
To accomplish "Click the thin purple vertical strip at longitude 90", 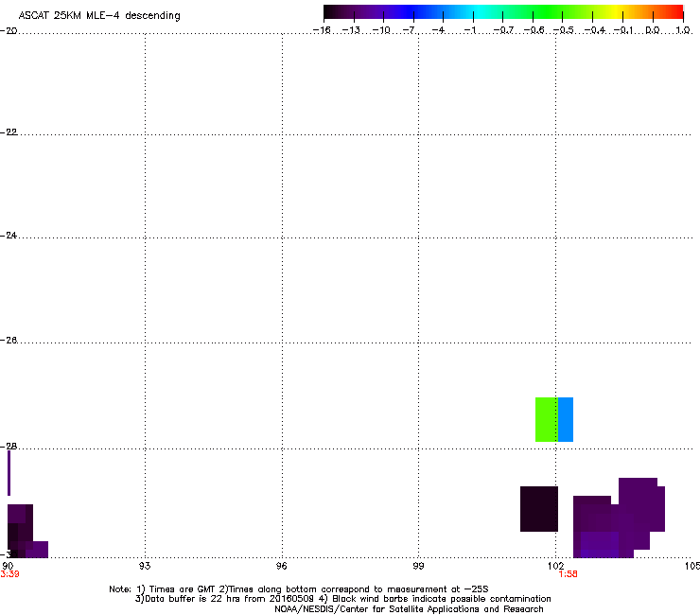I will coord(9,473).
